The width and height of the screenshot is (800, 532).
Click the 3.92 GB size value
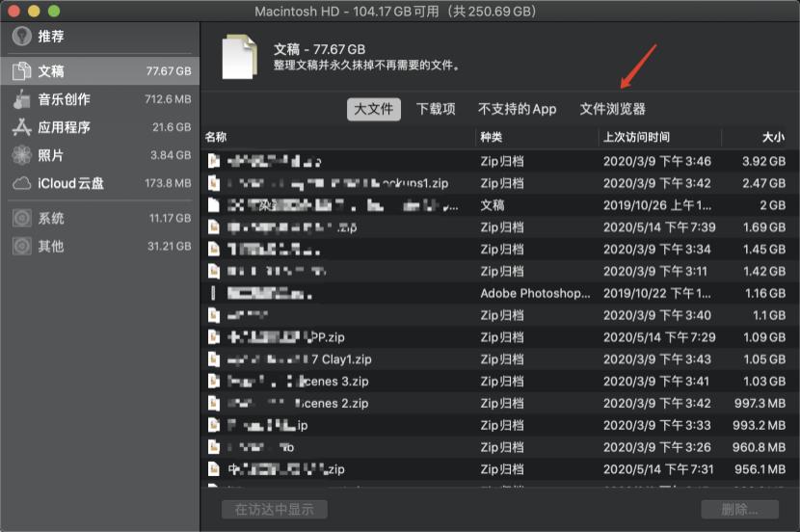pyautogui.click(x=763, y=161)
